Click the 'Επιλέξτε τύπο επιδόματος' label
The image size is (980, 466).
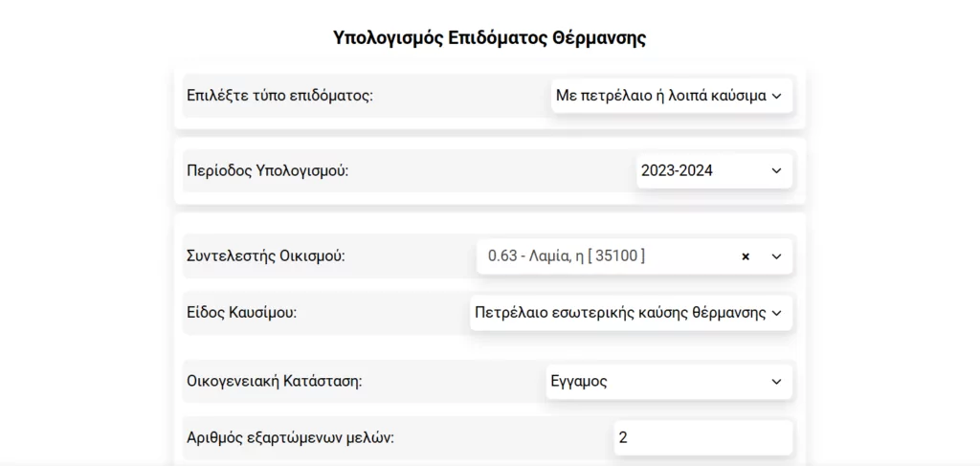(279, 96)
